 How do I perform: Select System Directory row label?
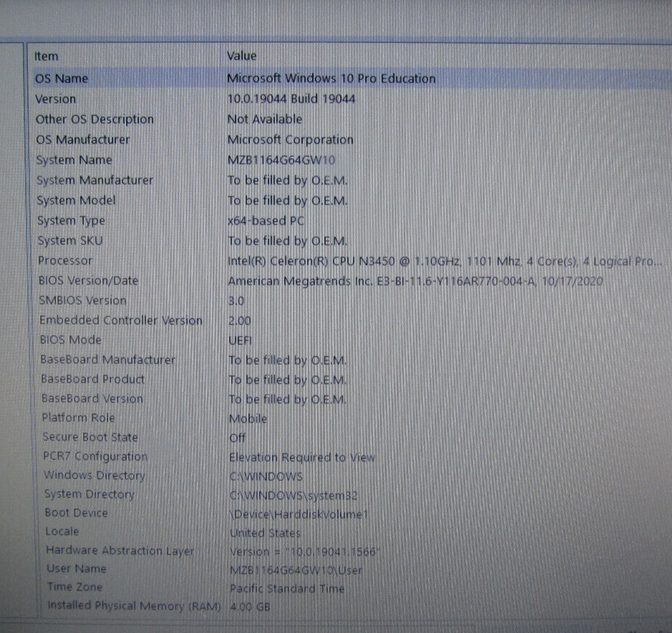point(89,494)
